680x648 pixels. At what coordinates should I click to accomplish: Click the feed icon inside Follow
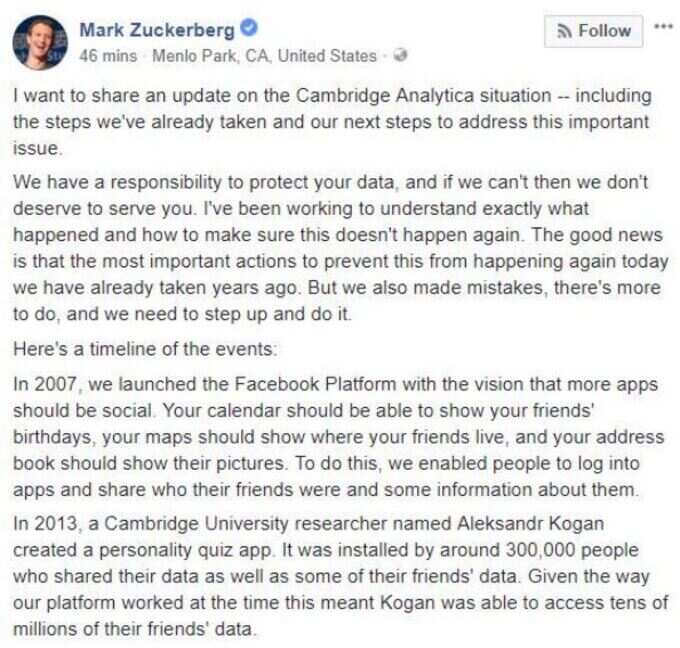564,31
